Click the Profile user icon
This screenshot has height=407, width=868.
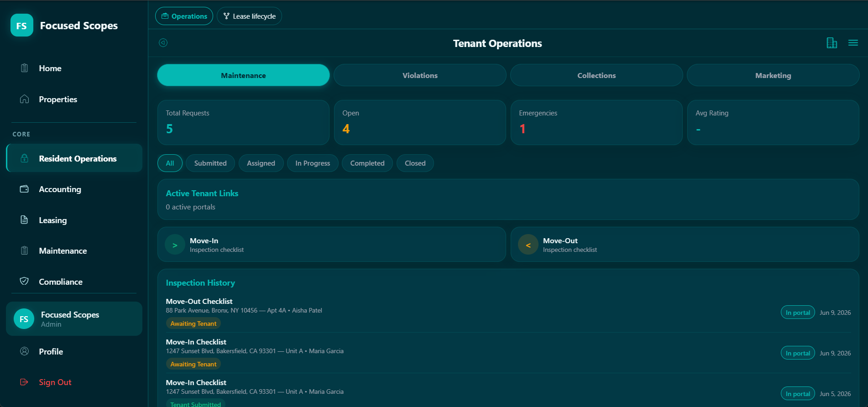(x=25, y=351)
